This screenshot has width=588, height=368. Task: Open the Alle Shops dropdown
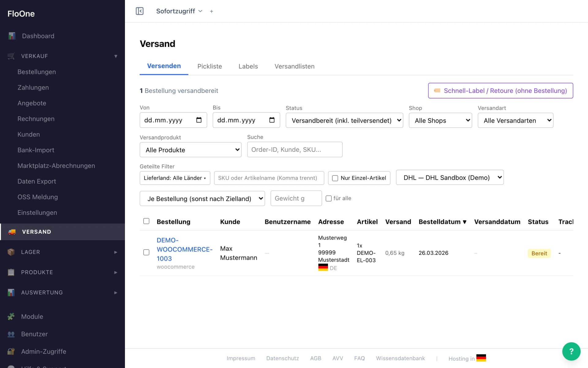[x=440, y=120]
